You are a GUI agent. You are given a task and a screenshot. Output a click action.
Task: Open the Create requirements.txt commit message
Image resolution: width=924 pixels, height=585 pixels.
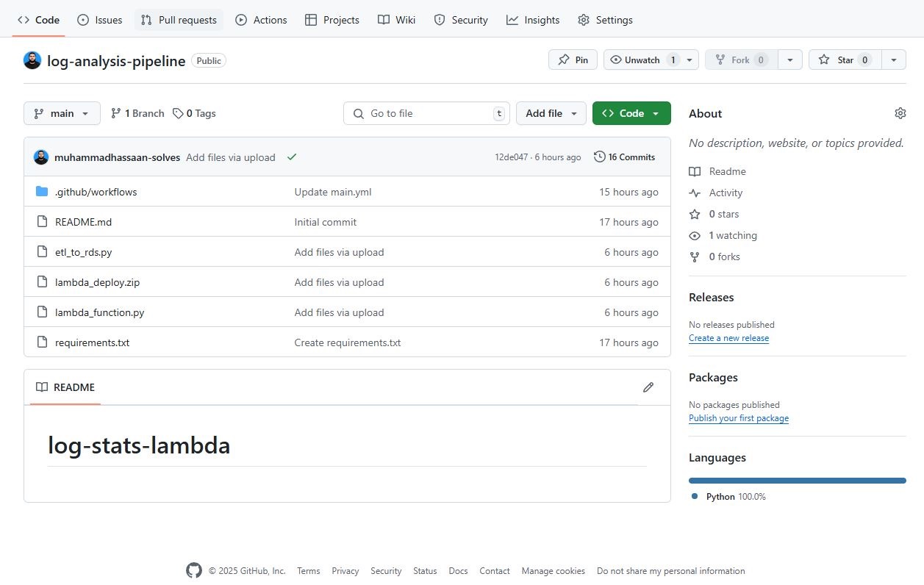(x=348, y=342)
